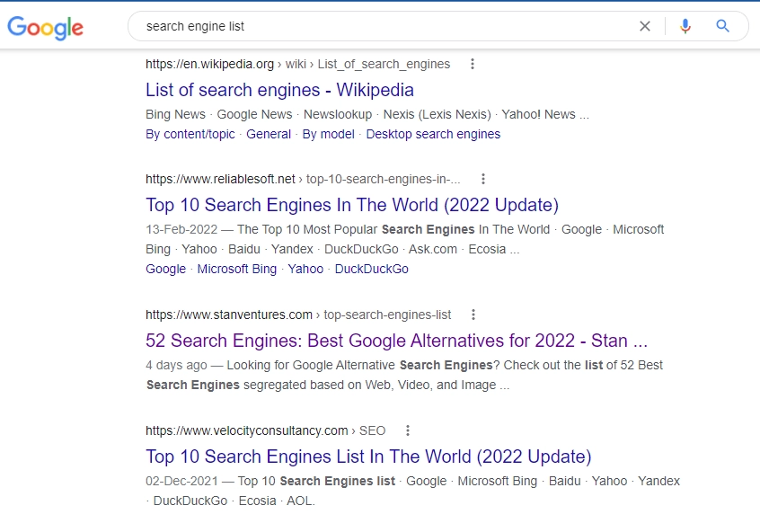Screen dimensions: 760x532
Task: Select the By model sitelink
Action: tap(328, 134)
